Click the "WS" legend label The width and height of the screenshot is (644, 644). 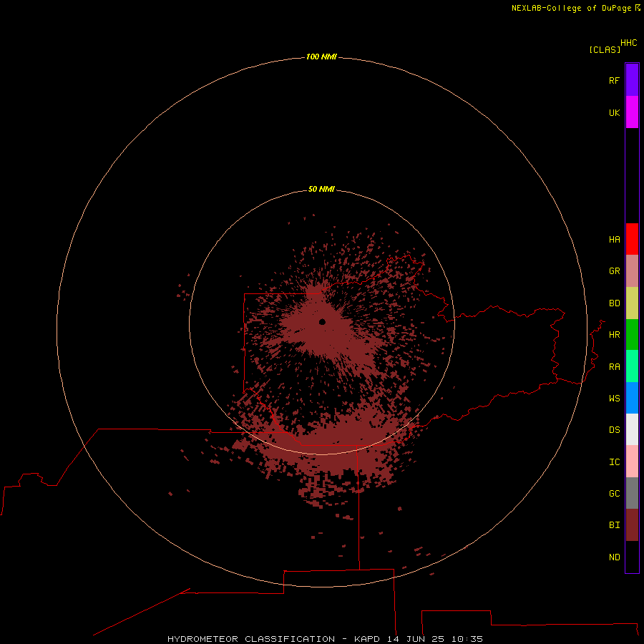pyautogui.click(x=614, y=398)
